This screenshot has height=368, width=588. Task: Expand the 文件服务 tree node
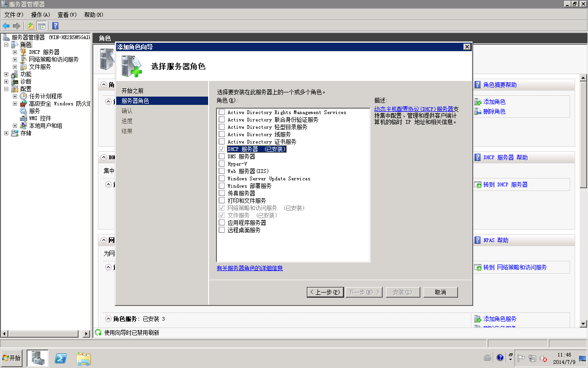15,67
